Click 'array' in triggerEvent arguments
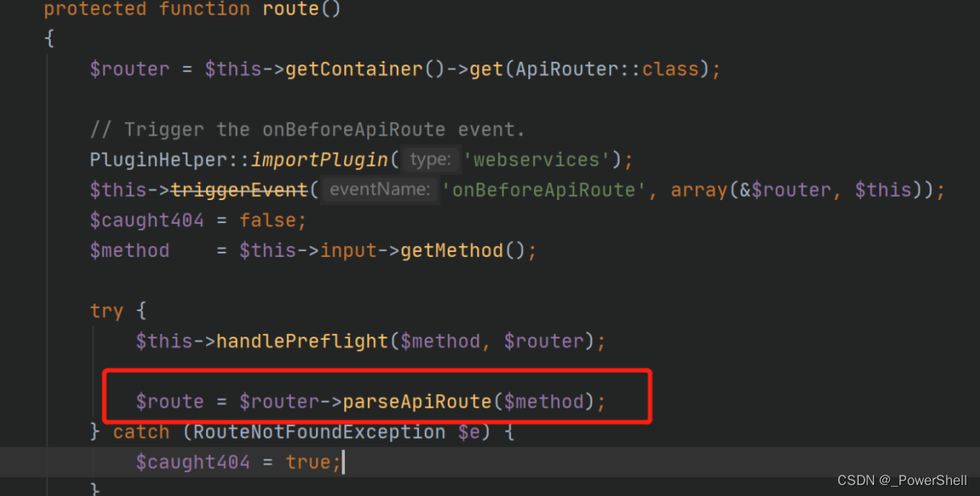The image size is (980, 496). coord(699,190)
